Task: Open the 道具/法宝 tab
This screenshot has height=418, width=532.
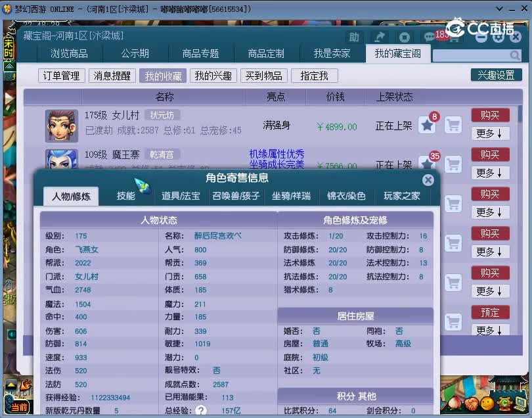Action: click(x=181, y=197)
